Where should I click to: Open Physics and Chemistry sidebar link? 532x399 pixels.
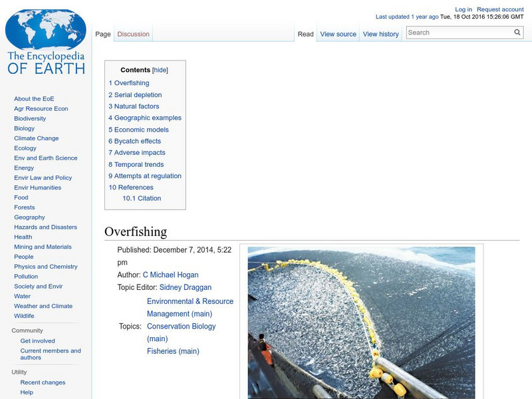(x=45, y=267)
